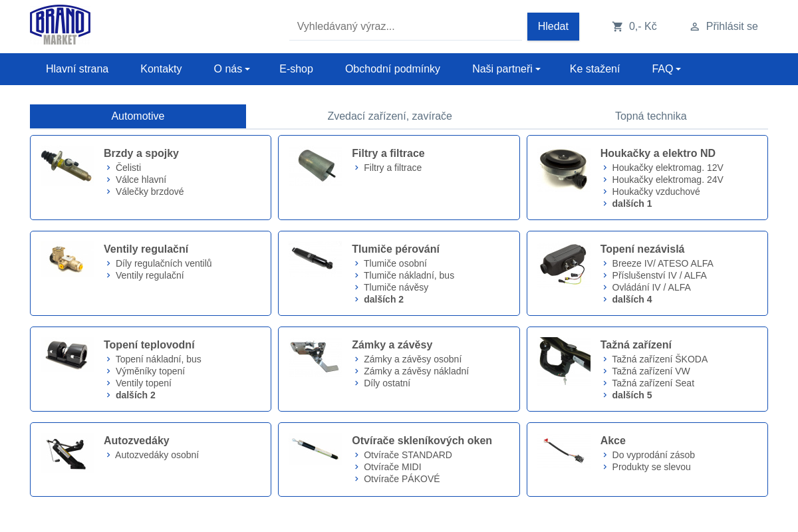Go to the Ke stažení page
798x532 pixels.
click(595, 69)
